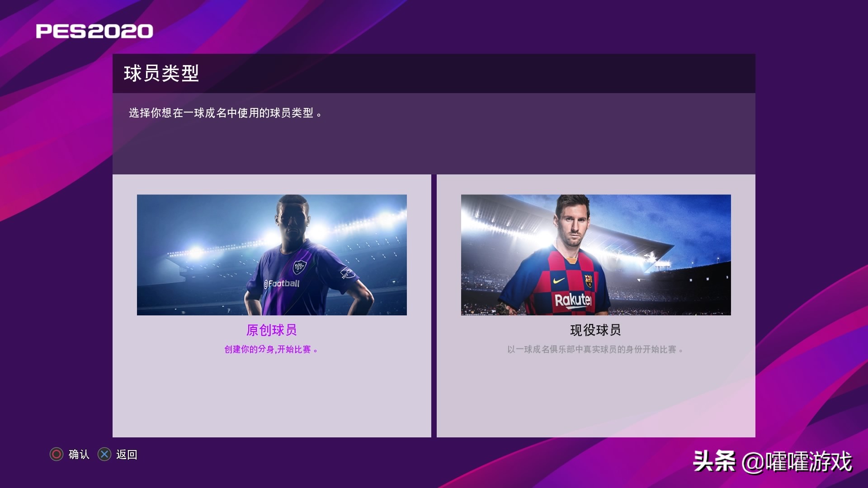Screen dimensions: 868x488
Task: Choose the 现役球员 active player thumbnail
Action: pyautogui.click(x=596, y=255)
